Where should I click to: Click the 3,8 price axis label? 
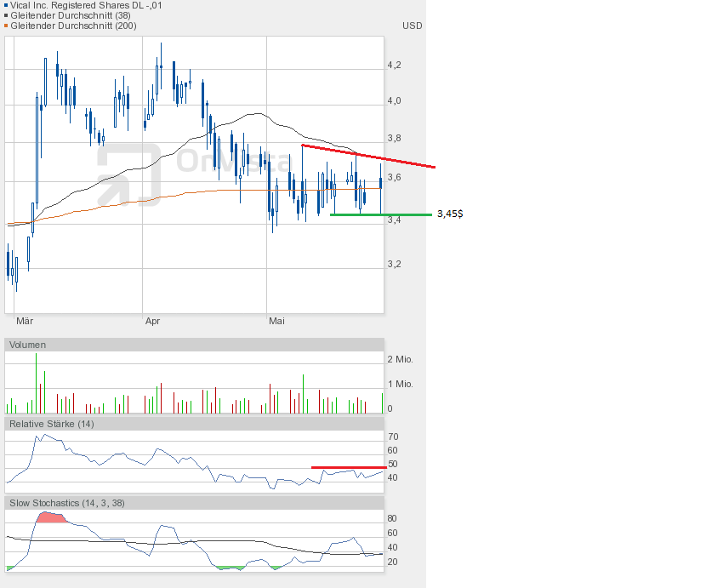tap(394, 139)
